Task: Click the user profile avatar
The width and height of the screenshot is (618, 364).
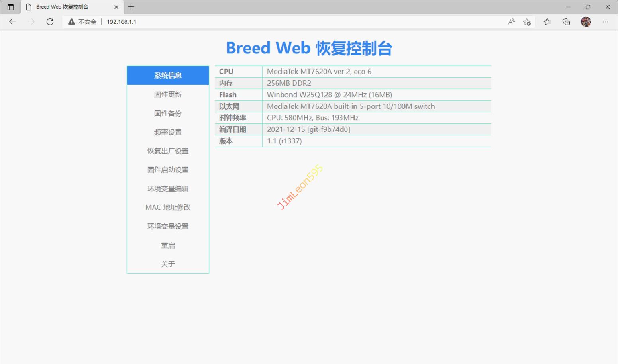Action: click(x=585, y=22)
